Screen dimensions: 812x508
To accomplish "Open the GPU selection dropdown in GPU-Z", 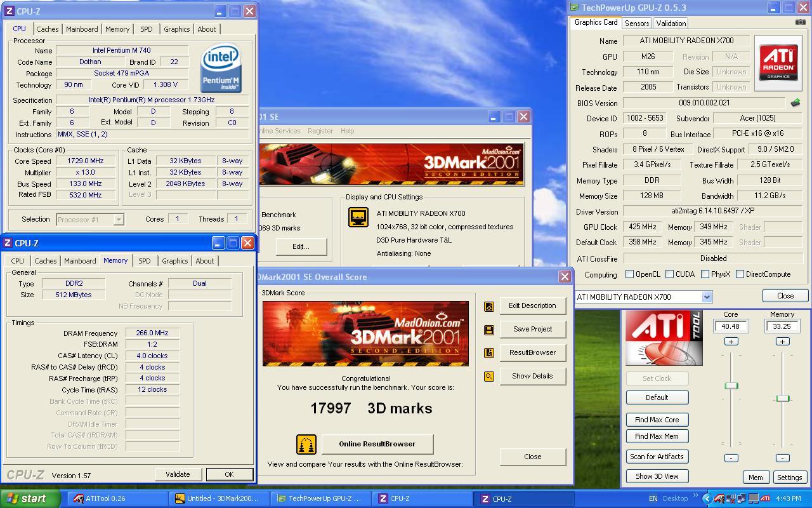I will (x=707, y=297).
